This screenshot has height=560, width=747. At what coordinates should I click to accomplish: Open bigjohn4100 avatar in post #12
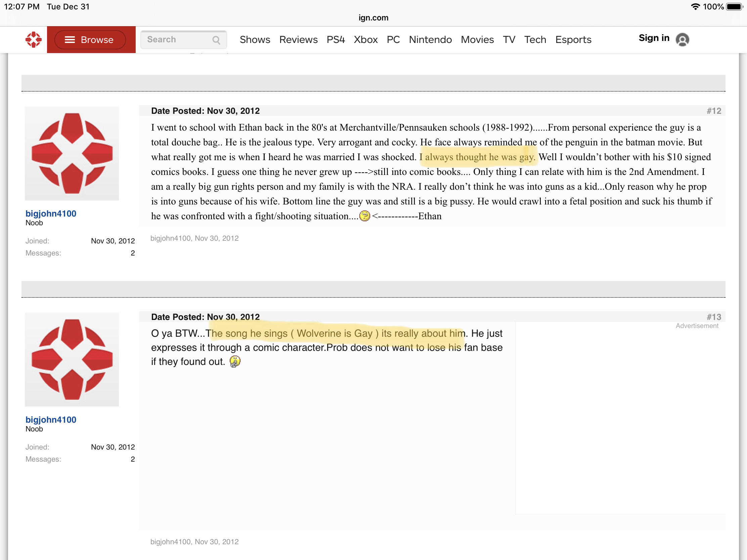coord(72,153)
